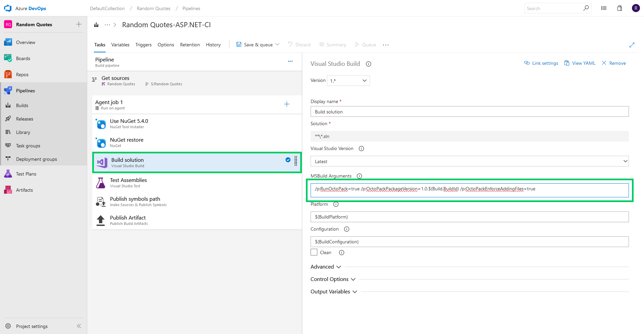Open the Version 1.* dropdown
The width and height of the screenshot is (644, 334).
348,81
